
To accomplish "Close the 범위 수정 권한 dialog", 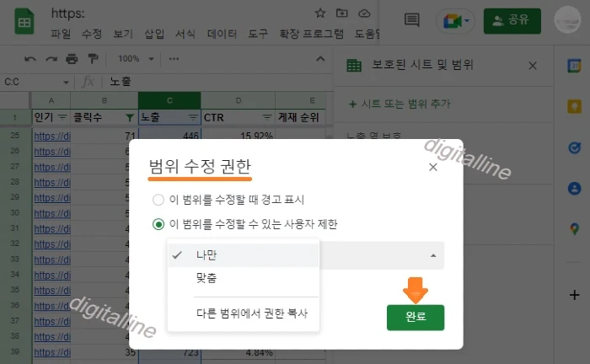I will pyautogui.click(x=433, y=168).
